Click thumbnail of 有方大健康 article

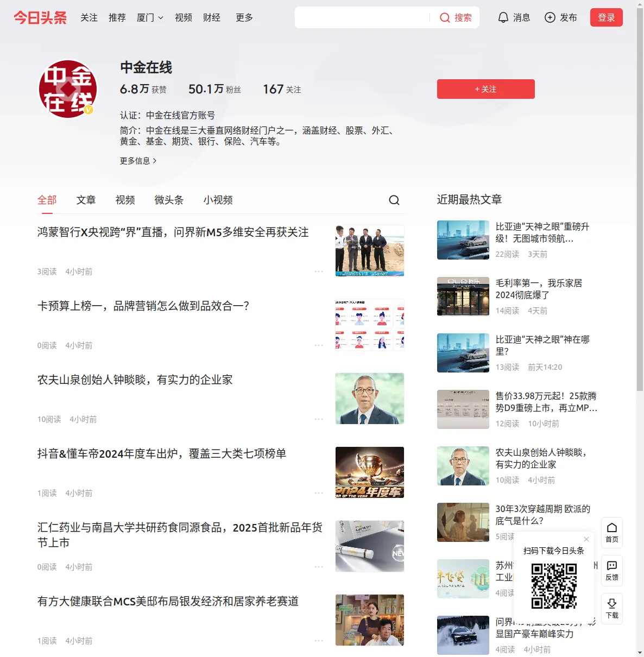[370, 620]
